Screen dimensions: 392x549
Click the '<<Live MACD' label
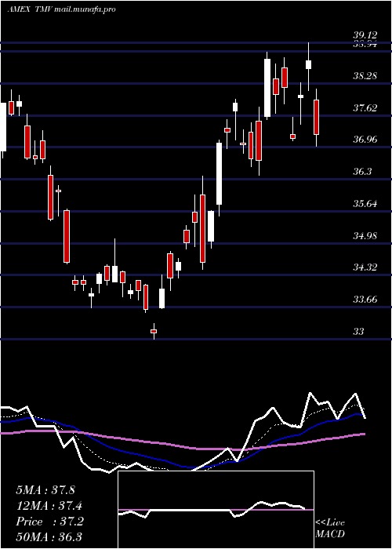click(x=330, y=528)
